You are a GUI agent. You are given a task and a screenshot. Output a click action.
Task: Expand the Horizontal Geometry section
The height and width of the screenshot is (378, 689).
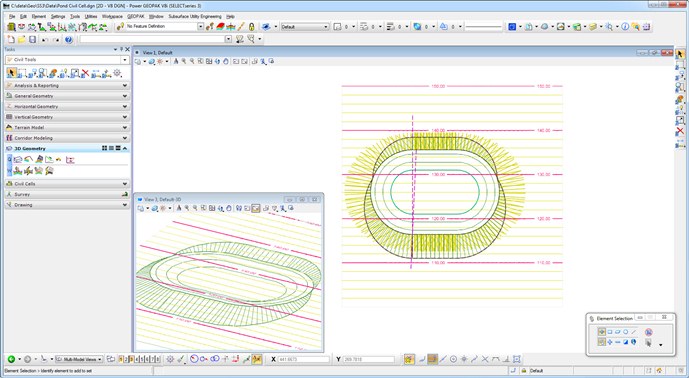(x=67, y=106)
